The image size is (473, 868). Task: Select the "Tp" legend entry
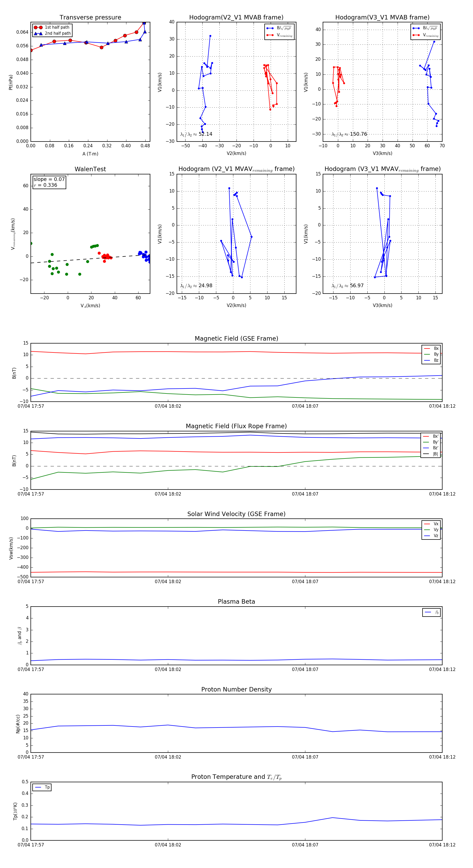click(42, 787)
